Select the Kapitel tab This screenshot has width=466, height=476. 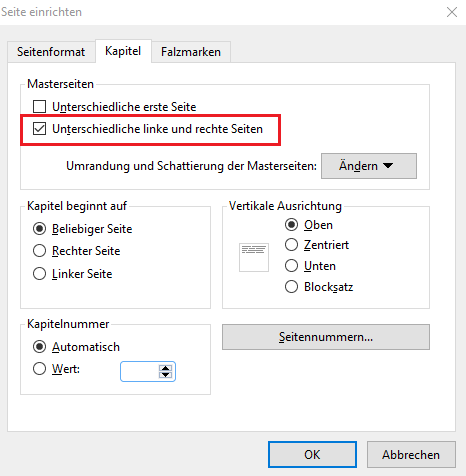point(123,51)
